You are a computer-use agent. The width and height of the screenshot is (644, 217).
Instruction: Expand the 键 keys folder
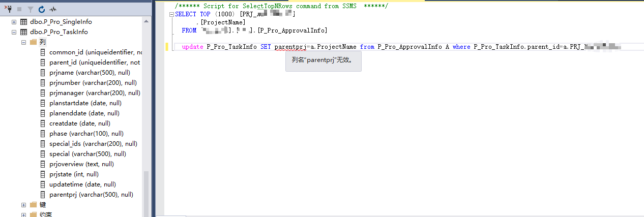tap(23, 205)
